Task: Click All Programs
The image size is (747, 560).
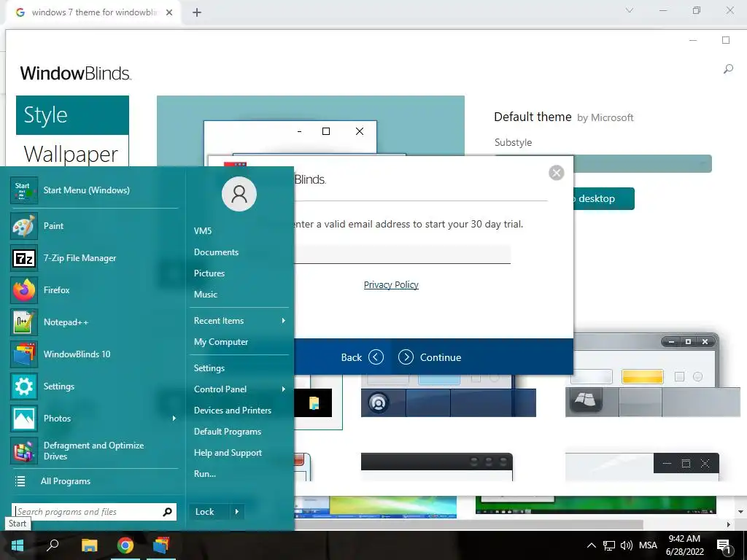Action: point(66,481)
